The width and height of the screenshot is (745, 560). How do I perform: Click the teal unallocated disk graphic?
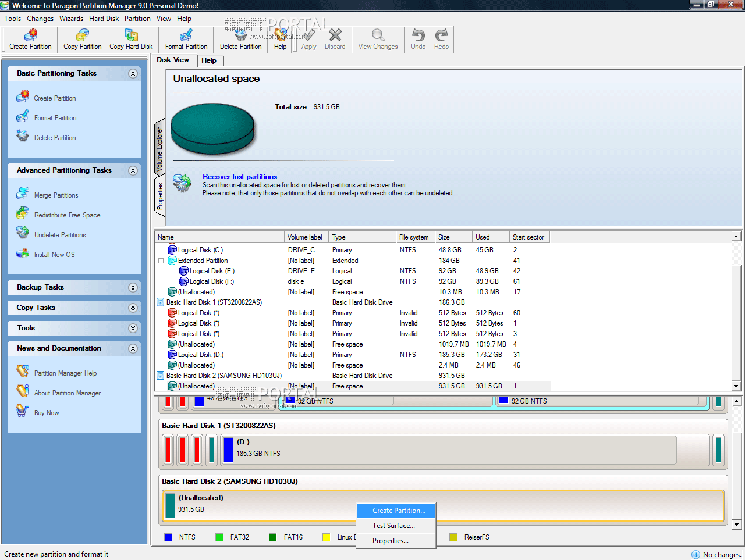[212, 129]
